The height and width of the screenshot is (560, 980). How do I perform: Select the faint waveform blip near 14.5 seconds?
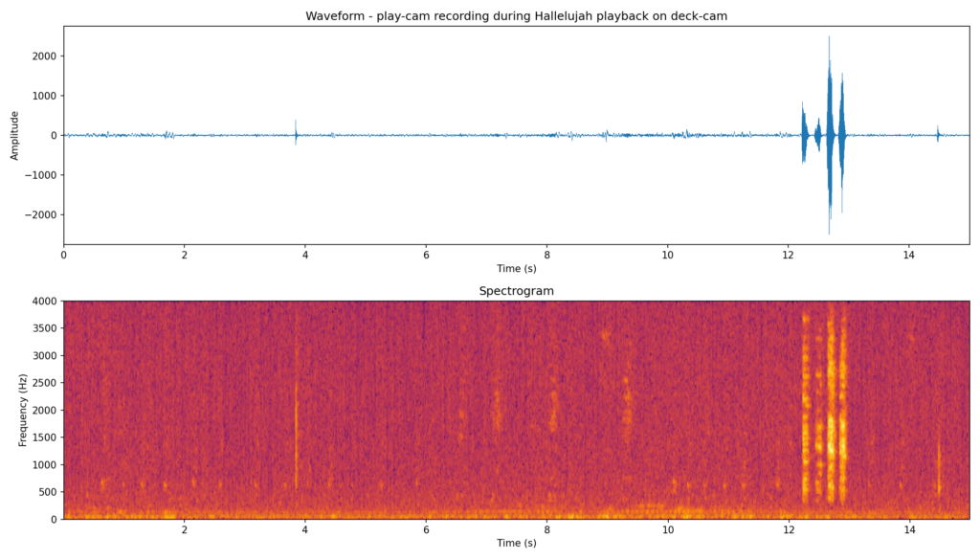coord(938,134)
